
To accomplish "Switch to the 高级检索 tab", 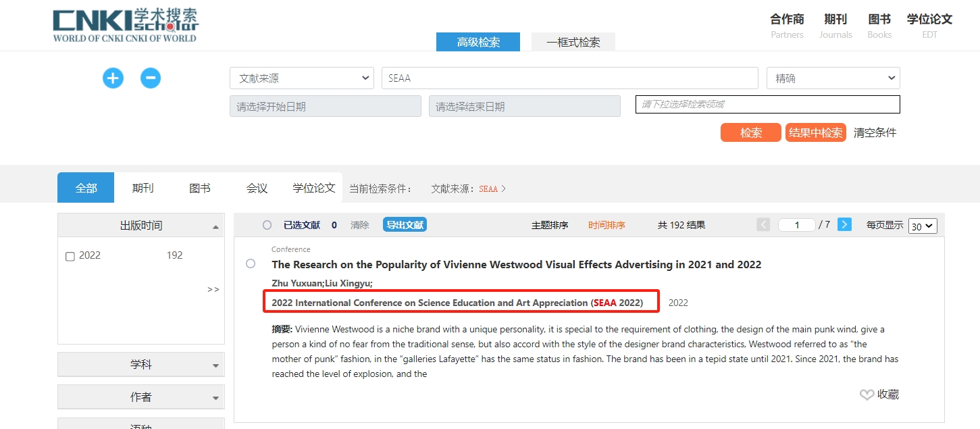I will (478, 42).
